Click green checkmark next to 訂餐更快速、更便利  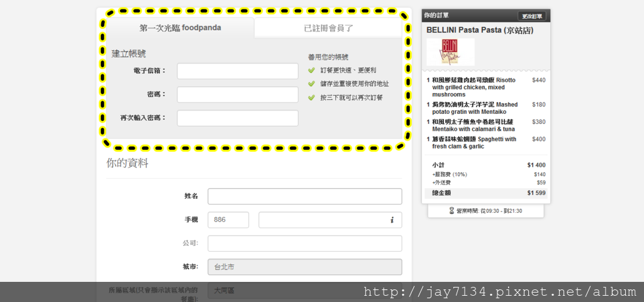[312, 70]
